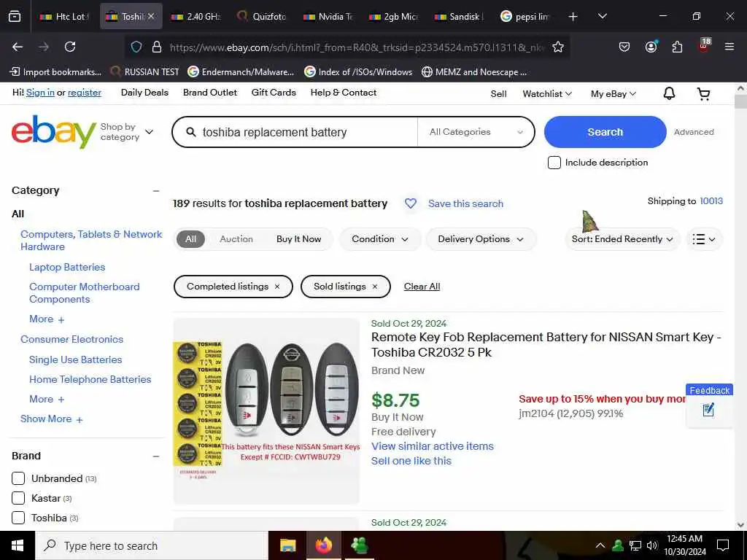
Task: Click Firefox icon in taskbar
Action: 323,545
